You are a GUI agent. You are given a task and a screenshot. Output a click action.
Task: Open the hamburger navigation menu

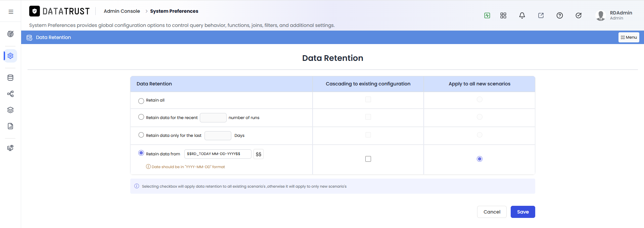click(x=11, y=11)
